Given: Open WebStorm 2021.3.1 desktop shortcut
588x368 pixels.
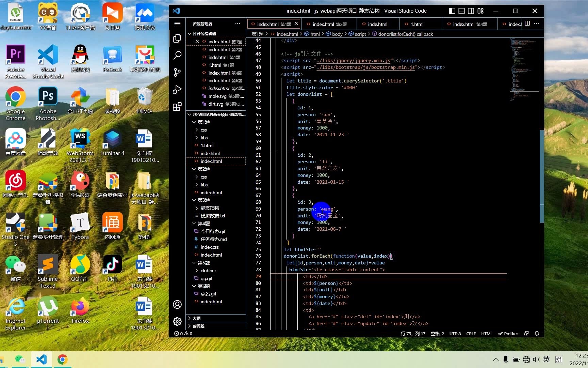Looking at the screenshot, I should click(x=80, y=145).
